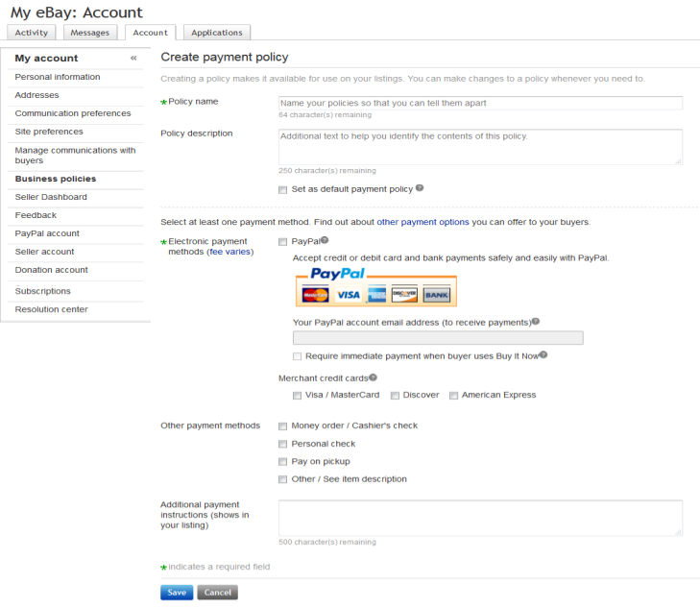Click help icon next to Buy It Now

click(543, 354)
